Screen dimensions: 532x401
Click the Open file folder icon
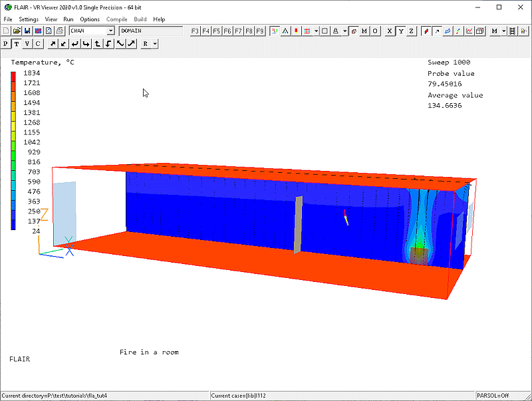click(17, 31)
